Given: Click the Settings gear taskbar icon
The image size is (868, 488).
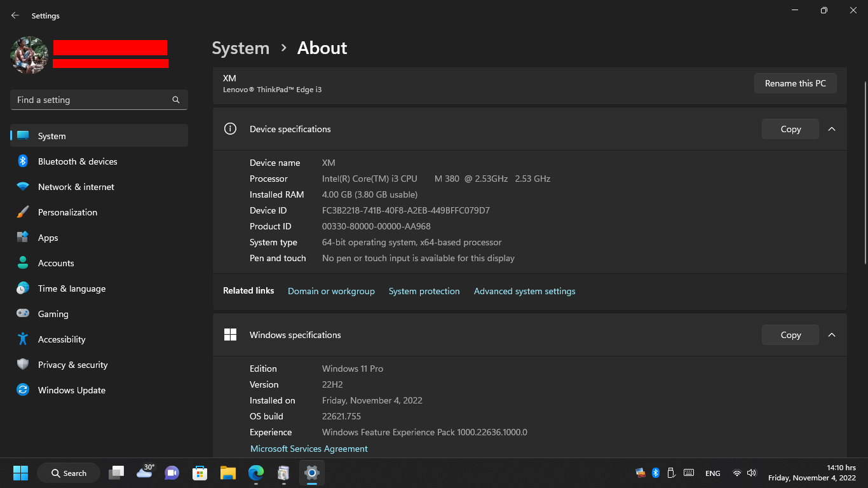Looking at the screenshot, I should click(311, 473).
